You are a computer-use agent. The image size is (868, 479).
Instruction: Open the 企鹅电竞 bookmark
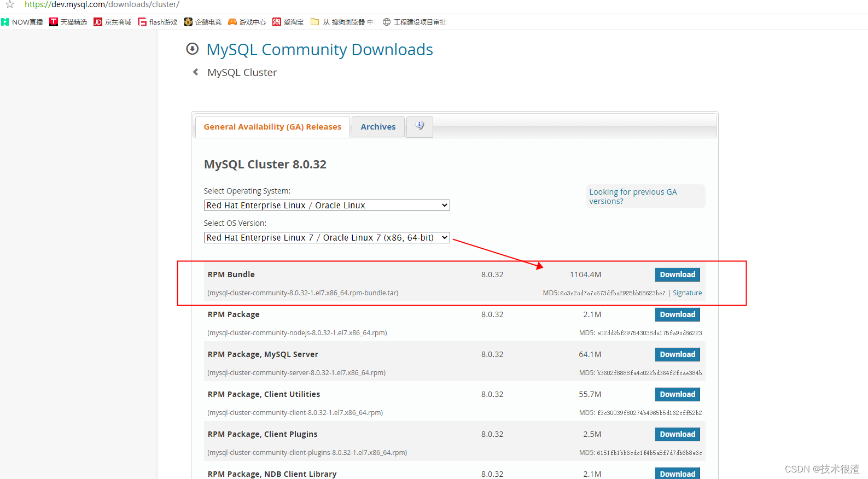203,22
